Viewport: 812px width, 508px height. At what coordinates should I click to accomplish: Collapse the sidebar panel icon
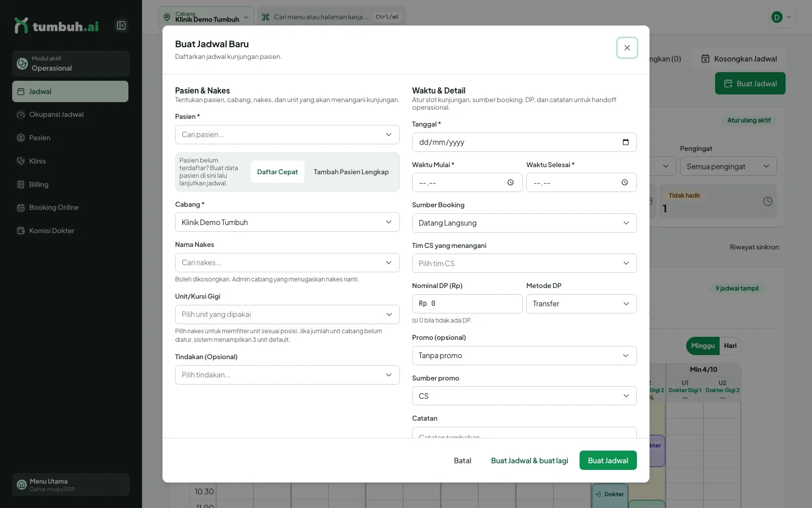[121, 25]
